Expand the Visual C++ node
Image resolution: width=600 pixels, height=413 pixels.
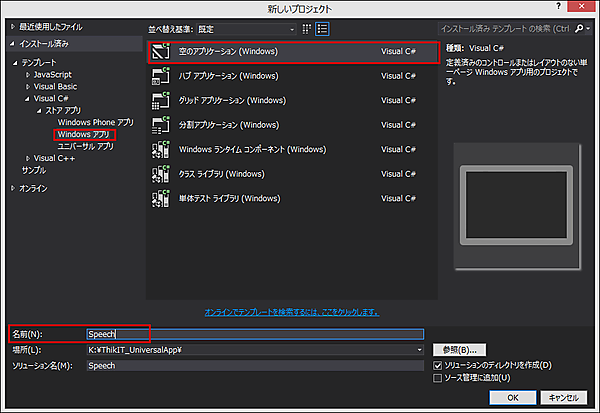click(x=28, y=158)
